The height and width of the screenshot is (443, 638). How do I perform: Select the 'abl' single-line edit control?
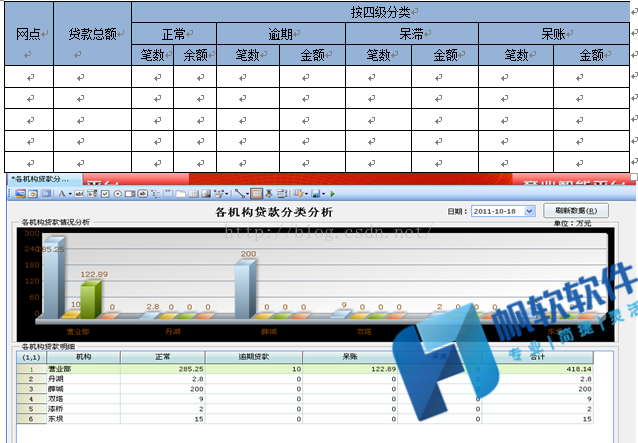pos(79,194)
